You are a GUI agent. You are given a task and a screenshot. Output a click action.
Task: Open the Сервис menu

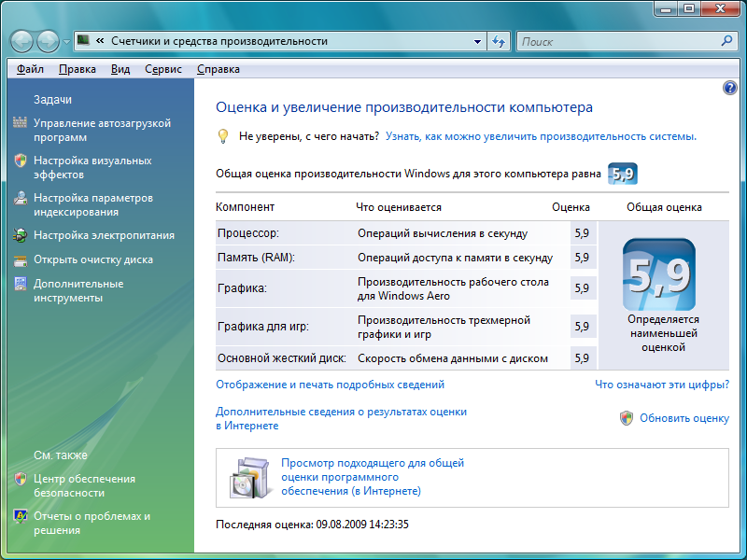(163, 69)
